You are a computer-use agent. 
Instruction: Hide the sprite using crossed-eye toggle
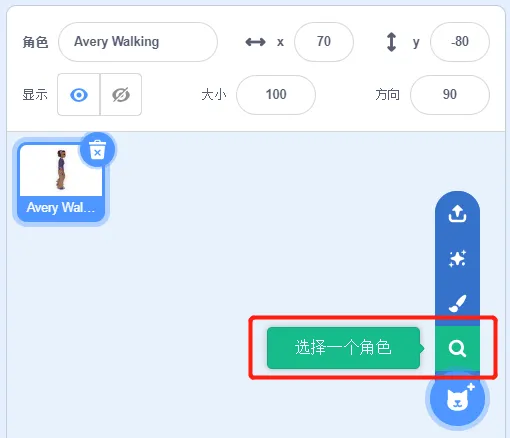[121, 95]
